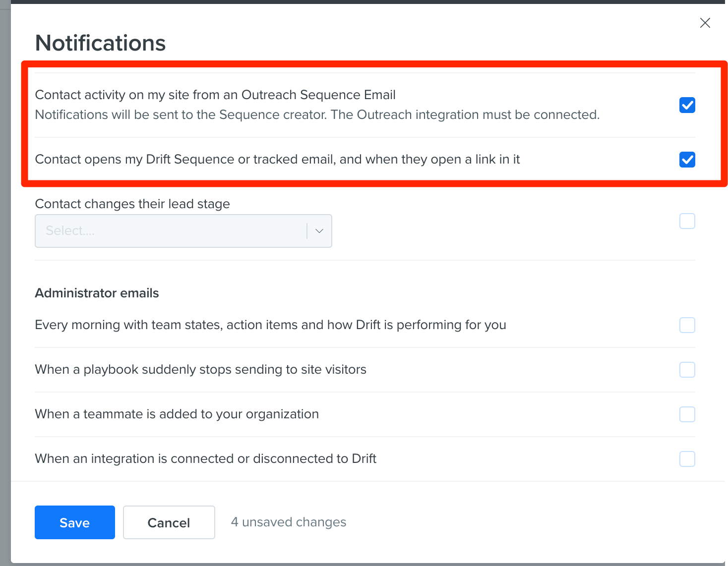Viewport: 728px width, 566px height.
Task: Enable integration connected or disconnected checkbox
Action: pyautogui.click(x=687, y=459)
